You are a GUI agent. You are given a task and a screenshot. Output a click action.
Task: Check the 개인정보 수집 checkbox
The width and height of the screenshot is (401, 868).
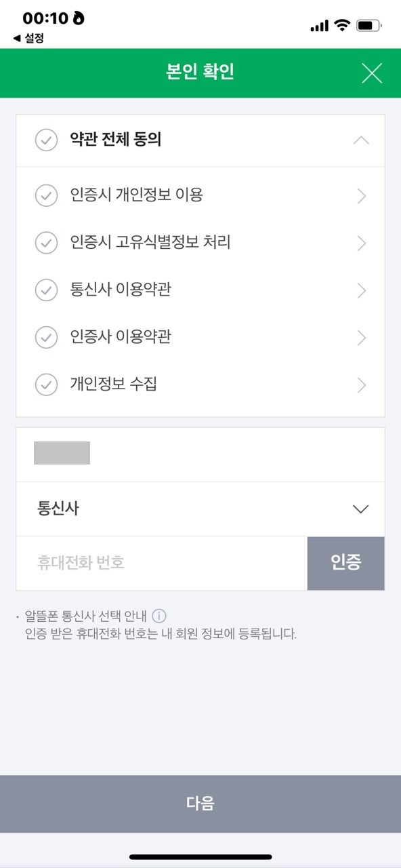click(46, 385)
